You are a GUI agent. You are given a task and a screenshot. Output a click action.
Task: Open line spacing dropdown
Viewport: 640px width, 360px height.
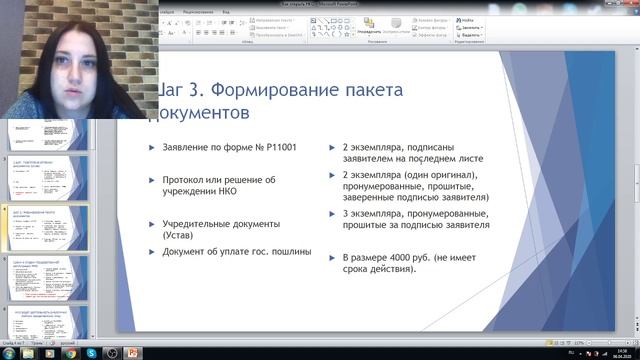point(242,23)
